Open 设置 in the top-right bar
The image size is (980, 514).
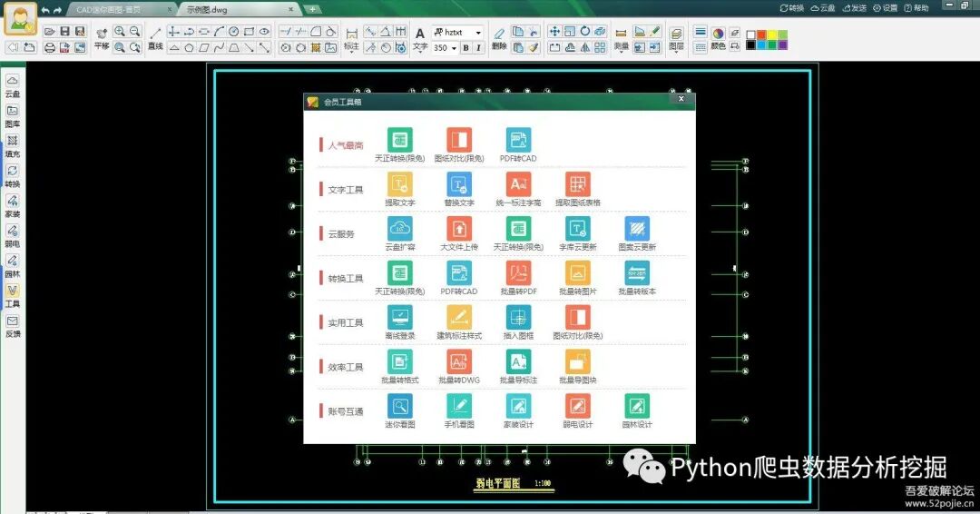point(885,8)
